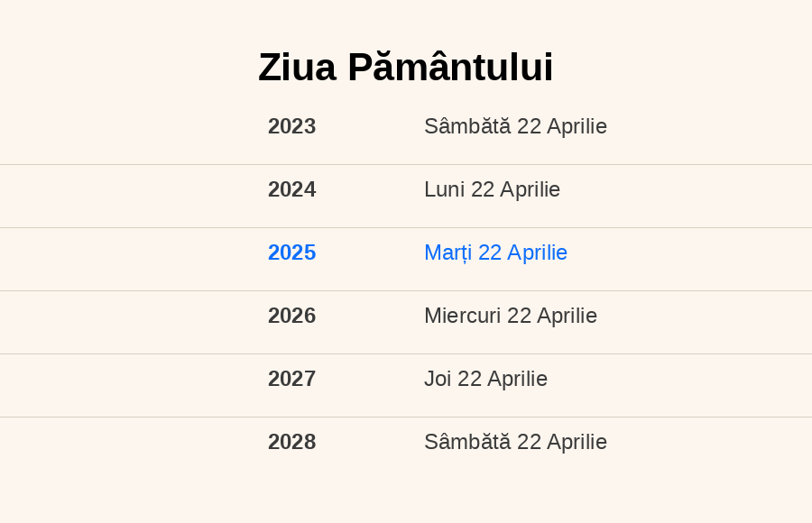Viewport: 812px width, 523px height.
Task: Click the word Joi in the 2027 row
Action: (438, 379)
